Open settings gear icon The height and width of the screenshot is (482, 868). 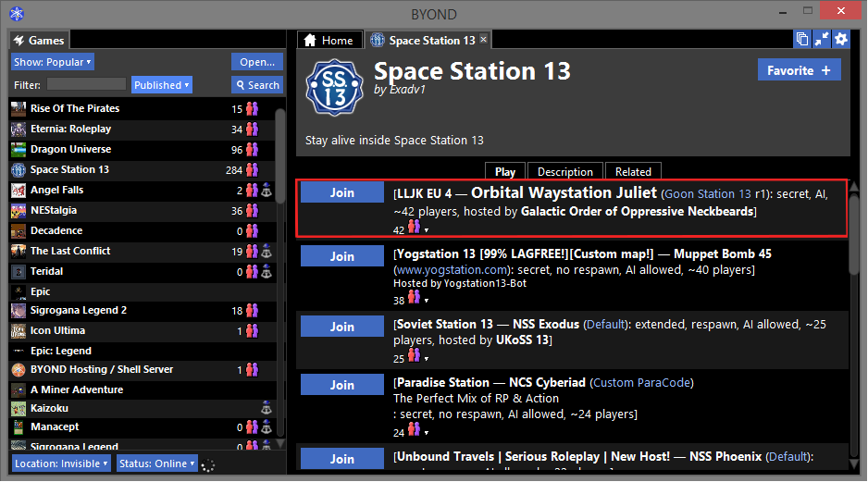tap(841, 39)
